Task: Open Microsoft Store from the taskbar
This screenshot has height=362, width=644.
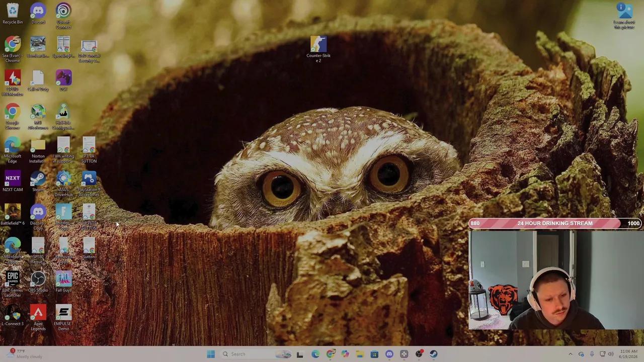Action: tap(374, 354)
